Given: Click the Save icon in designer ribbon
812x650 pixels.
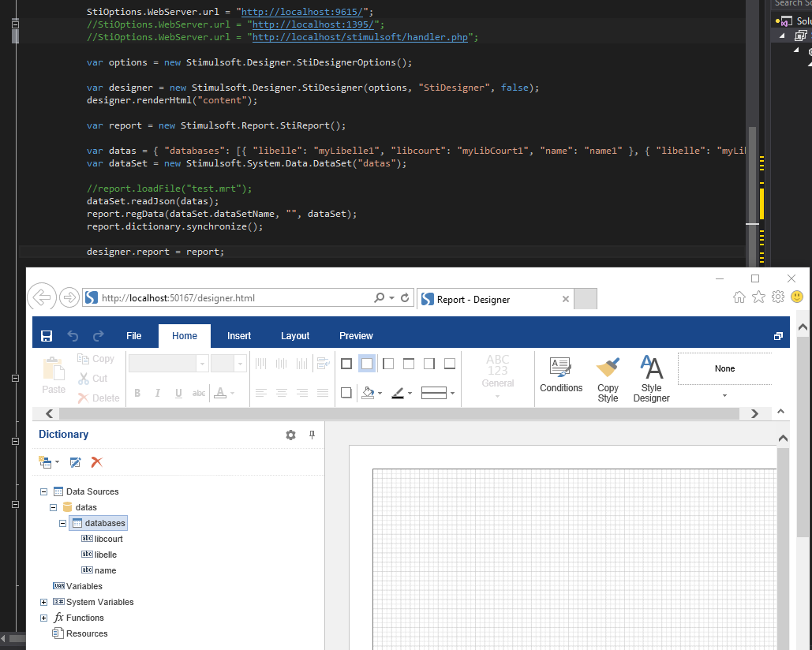Looking at the screenshot, I should click(47, 336).
